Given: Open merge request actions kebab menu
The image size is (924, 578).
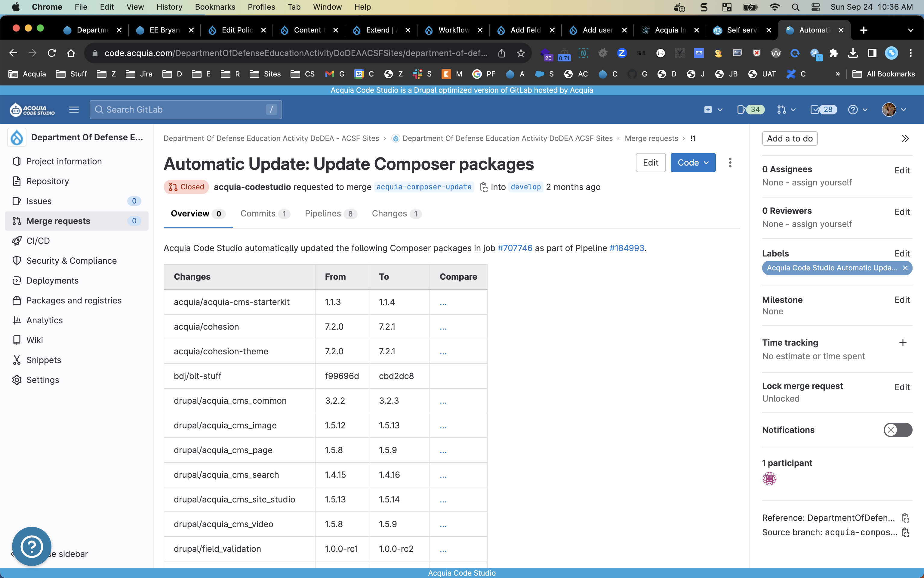Looking at the screenshot, I should point(730,163).
